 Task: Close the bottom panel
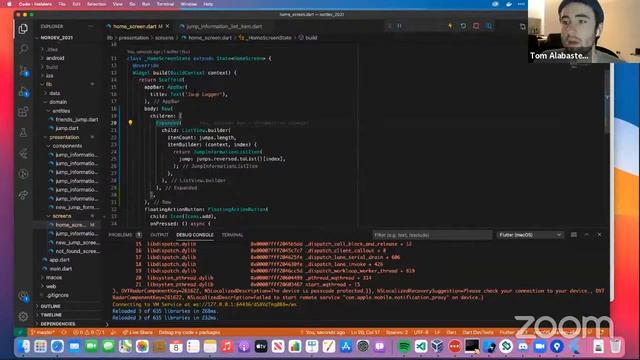click(x=599, y=235)
